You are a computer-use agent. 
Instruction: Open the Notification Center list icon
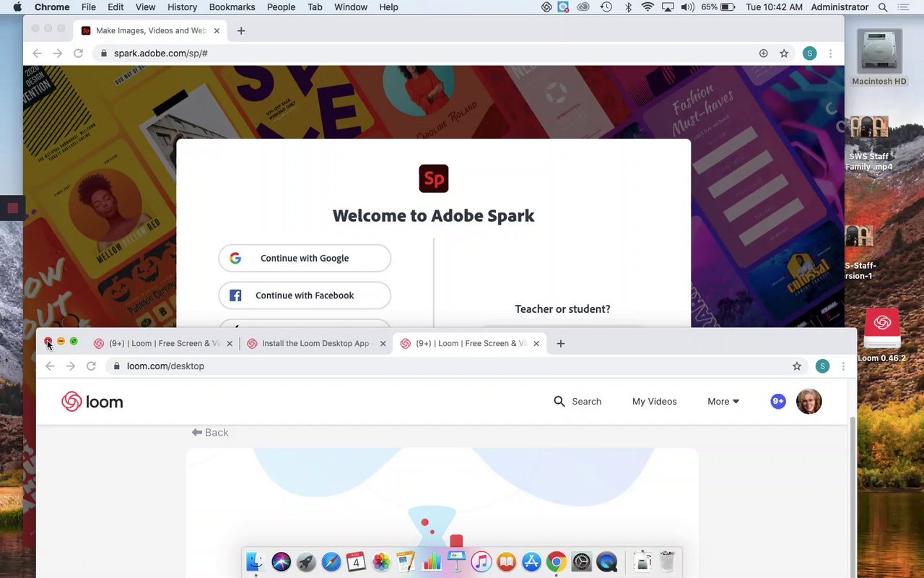tap(904, 7)
